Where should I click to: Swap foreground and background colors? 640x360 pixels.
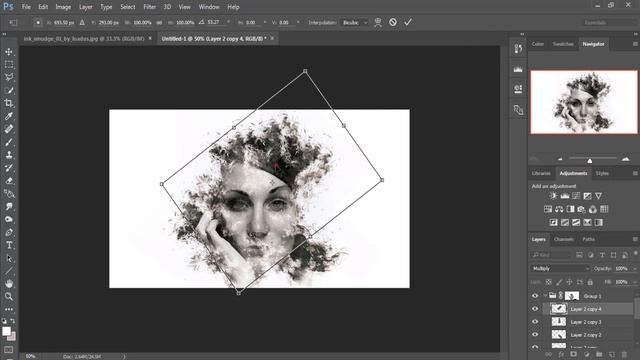[13, 321]
